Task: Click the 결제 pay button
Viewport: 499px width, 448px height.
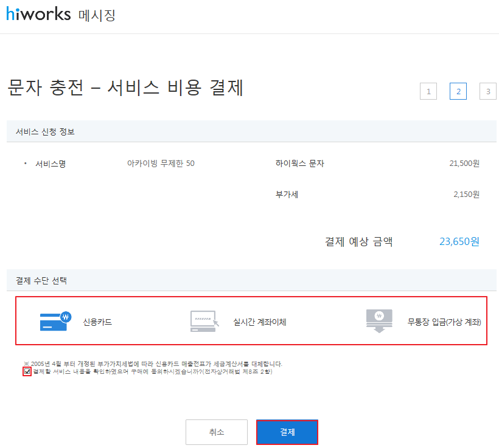Action: point(287,432)
